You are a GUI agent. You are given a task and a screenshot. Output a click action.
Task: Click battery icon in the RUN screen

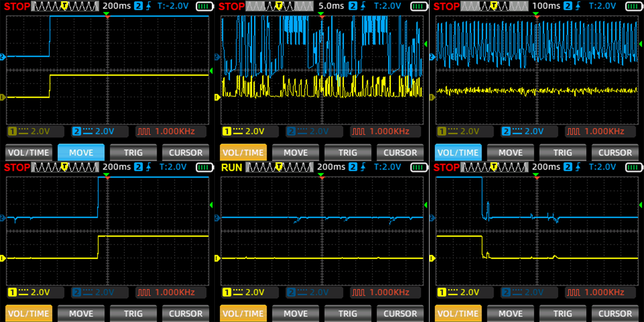tap(419, 167)
